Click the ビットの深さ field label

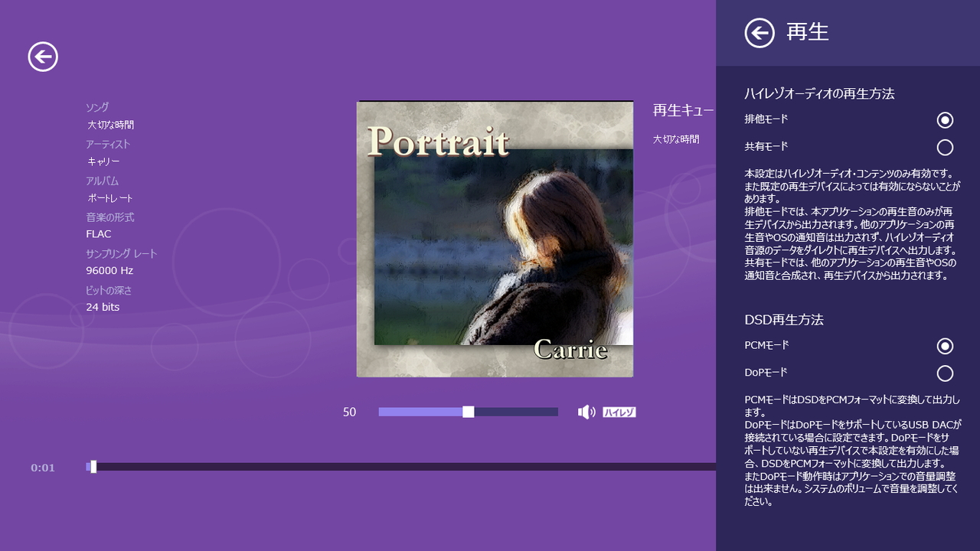(x=109, y=291)
